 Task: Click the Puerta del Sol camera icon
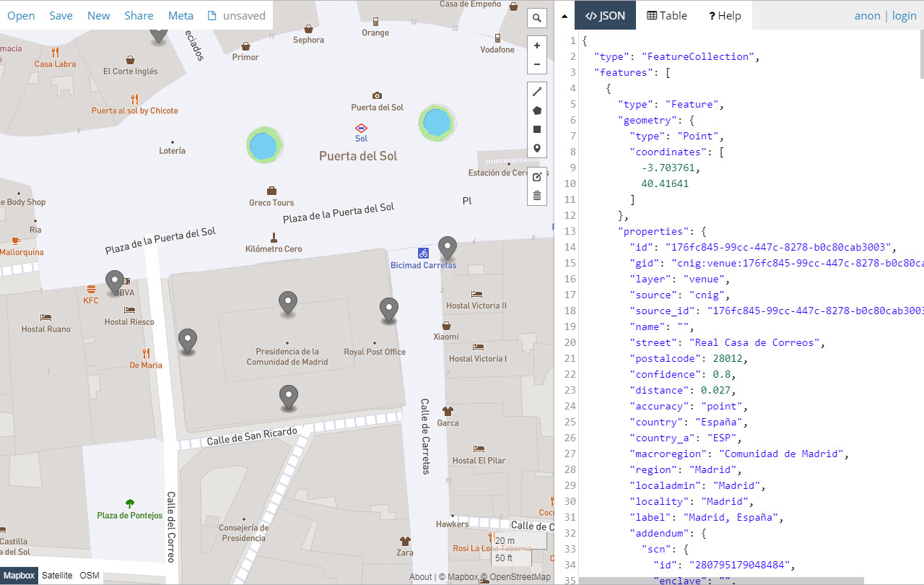377,95
